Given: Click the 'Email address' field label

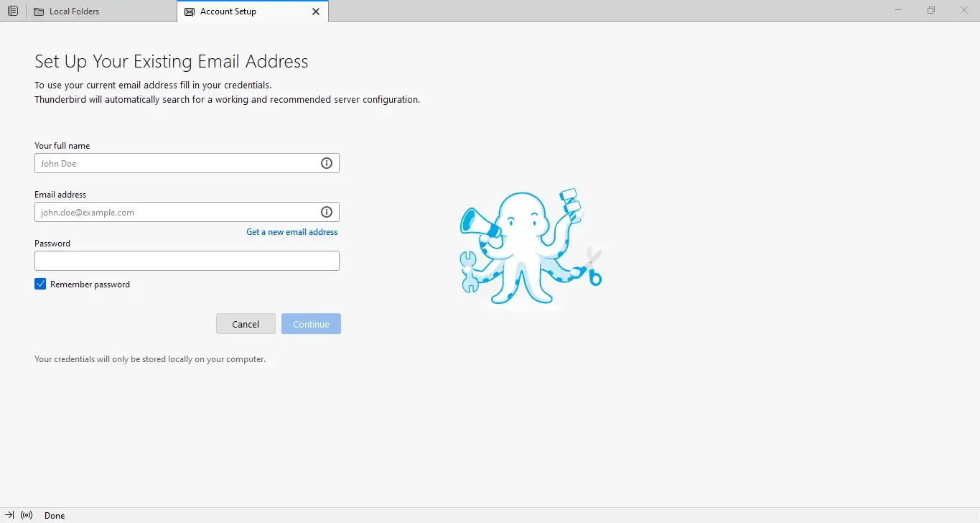Looking at the screenshot, I should (60, 195).
